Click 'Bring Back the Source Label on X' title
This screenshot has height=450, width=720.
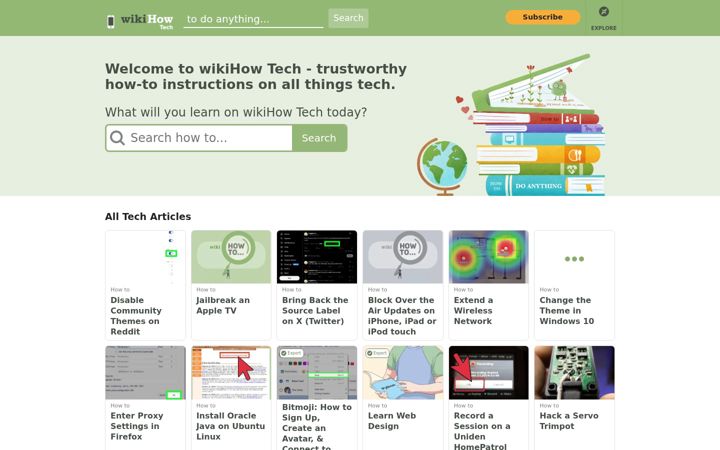315,310
